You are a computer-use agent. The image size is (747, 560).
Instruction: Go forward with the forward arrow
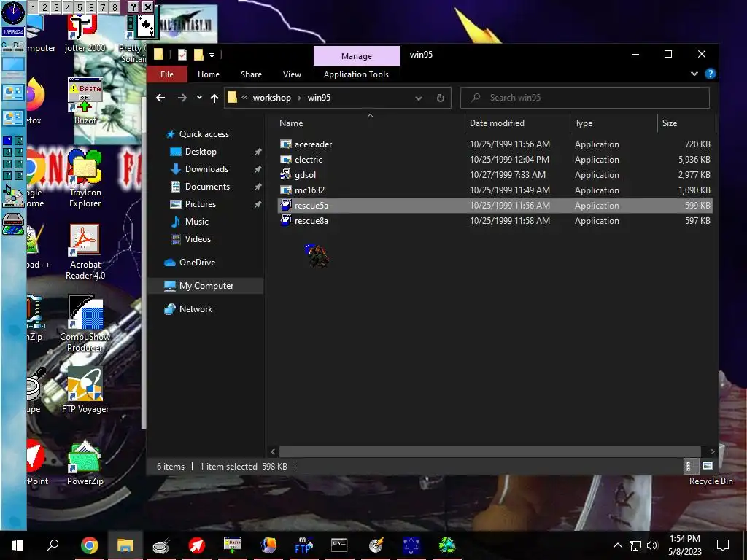[x=182, y=98]
